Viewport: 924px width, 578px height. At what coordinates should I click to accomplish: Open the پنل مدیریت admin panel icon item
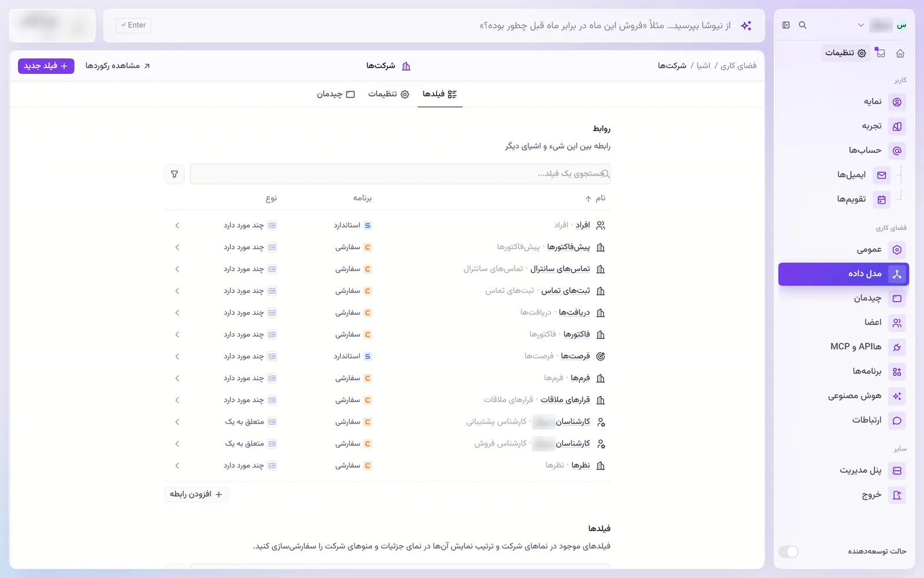click(897, 470)
